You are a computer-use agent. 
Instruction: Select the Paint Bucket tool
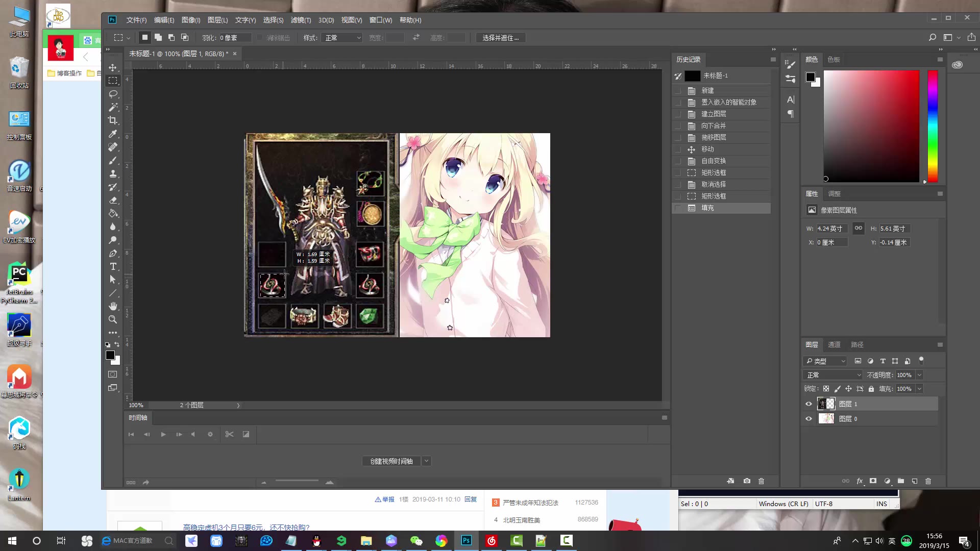pyautogui.click(x=113, y=213)
